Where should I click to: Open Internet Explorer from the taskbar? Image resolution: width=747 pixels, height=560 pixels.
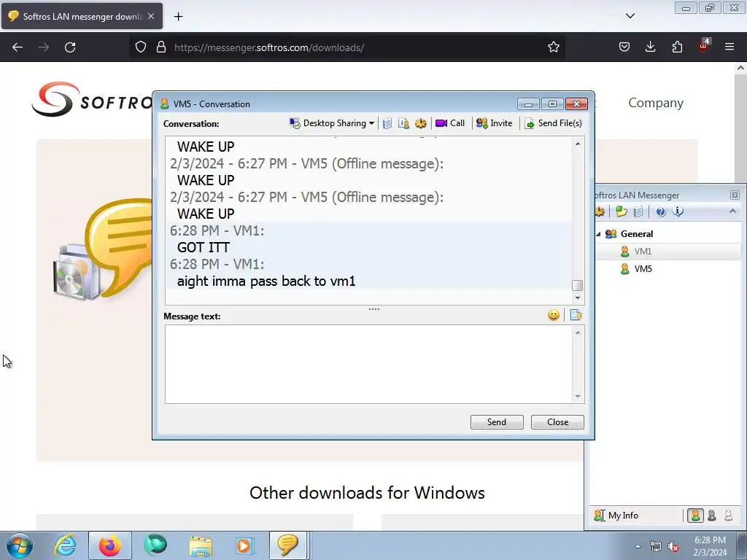[x=65, y=545]
